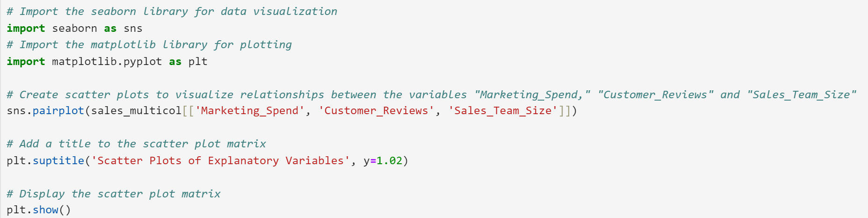Screen dimensions: 868x218
Task: Click the comment 'Add a title to the scatter plot matrix'
Action: tap(136, 144)
